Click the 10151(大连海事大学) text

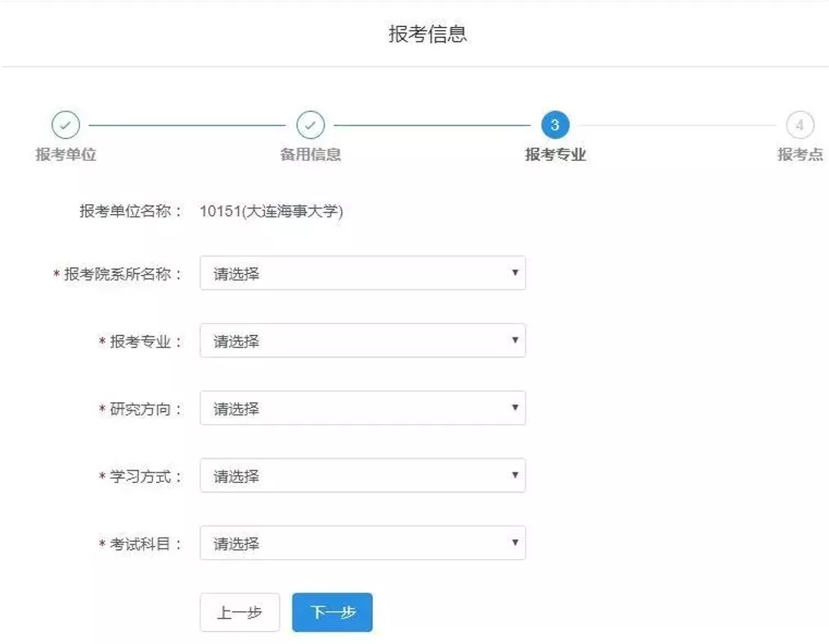point(271,212)
